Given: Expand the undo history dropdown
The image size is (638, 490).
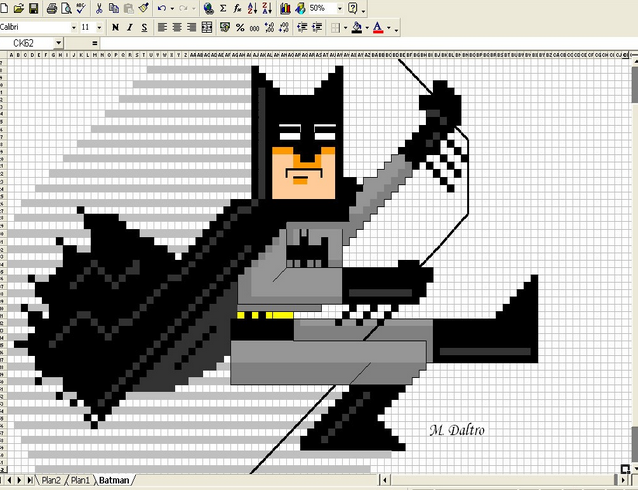Looking at the screenshot, I should tap(172, 8).
